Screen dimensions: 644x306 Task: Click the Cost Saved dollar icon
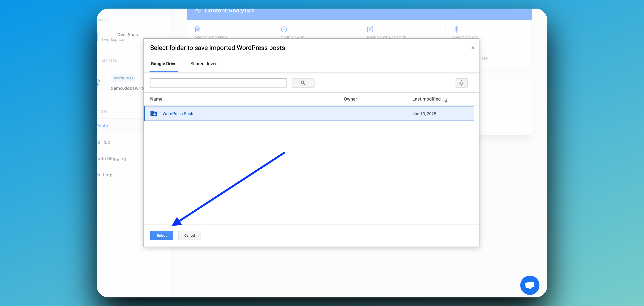coord(456,29)
